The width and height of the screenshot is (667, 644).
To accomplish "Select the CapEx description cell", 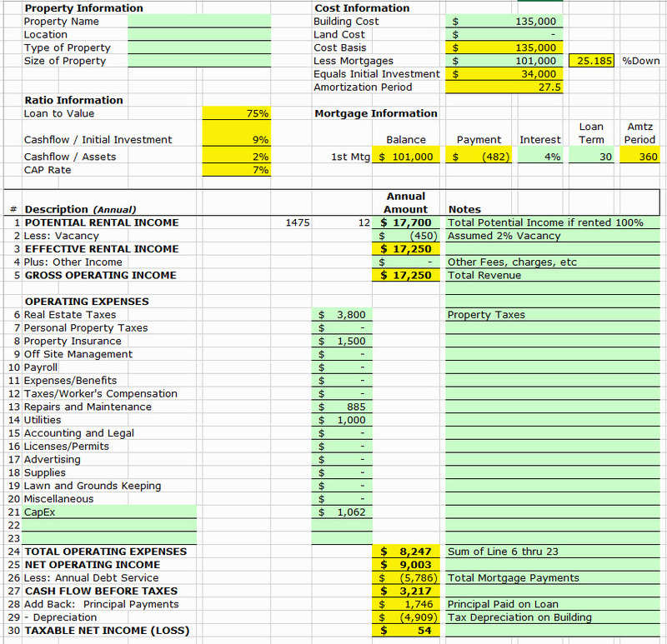I will (109, 512).
